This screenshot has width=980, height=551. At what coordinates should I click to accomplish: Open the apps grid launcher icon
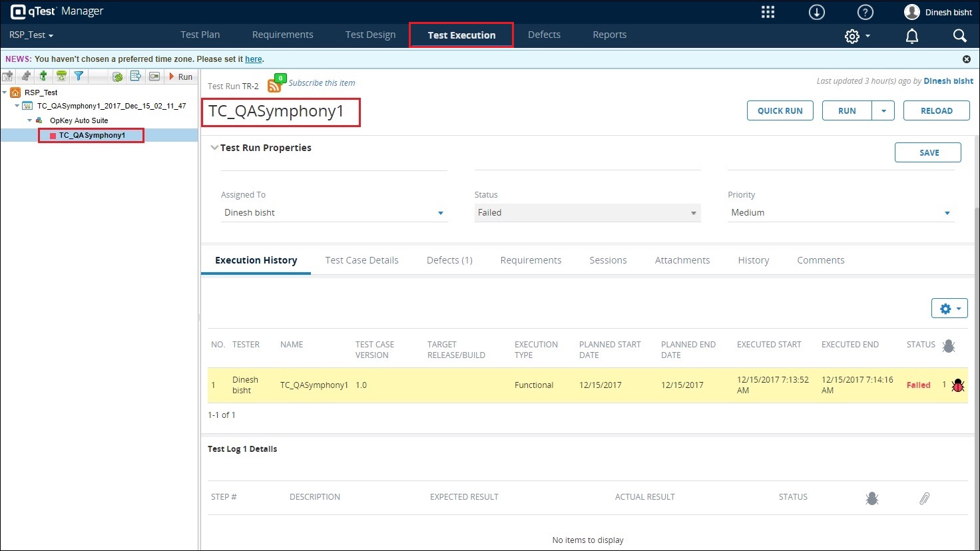point(768,12)
